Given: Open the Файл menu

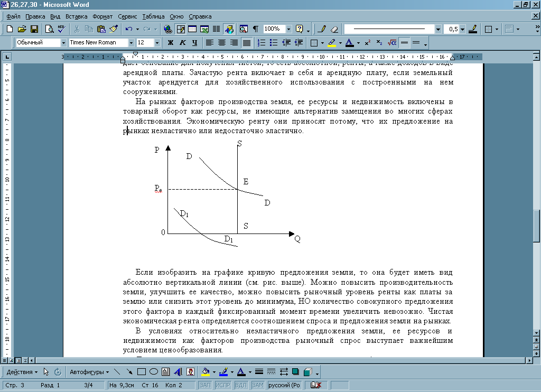Looking at the screenshot, I should [13, 16].
